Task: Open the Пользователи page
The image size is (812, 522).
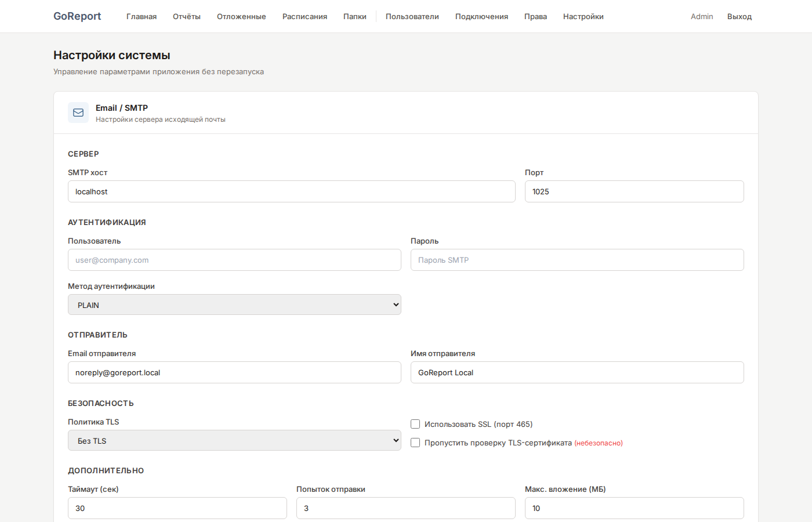Action: pyautogui.click(x=412, y=16)
